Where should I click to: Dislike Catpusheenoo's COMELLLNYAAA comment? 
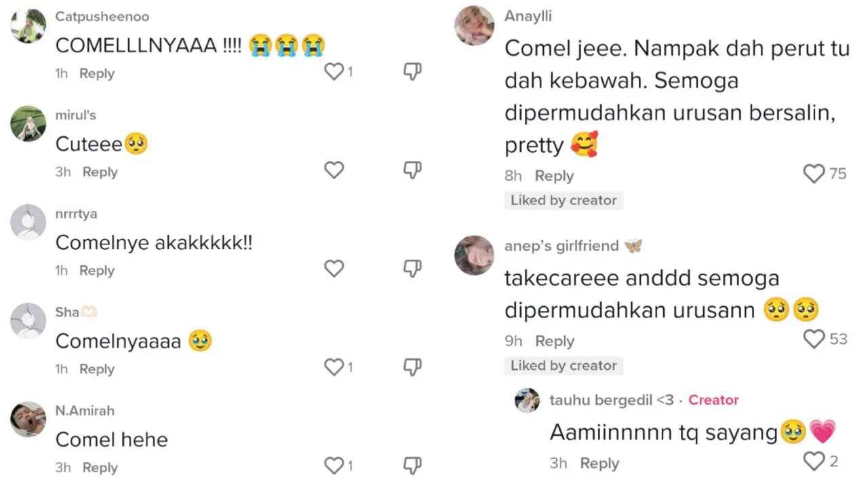412,71
